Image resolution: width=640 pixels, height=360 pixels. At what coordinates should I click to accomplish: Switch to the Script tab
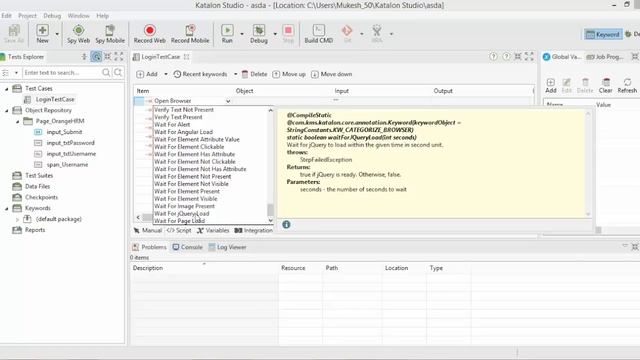[179, 231]
